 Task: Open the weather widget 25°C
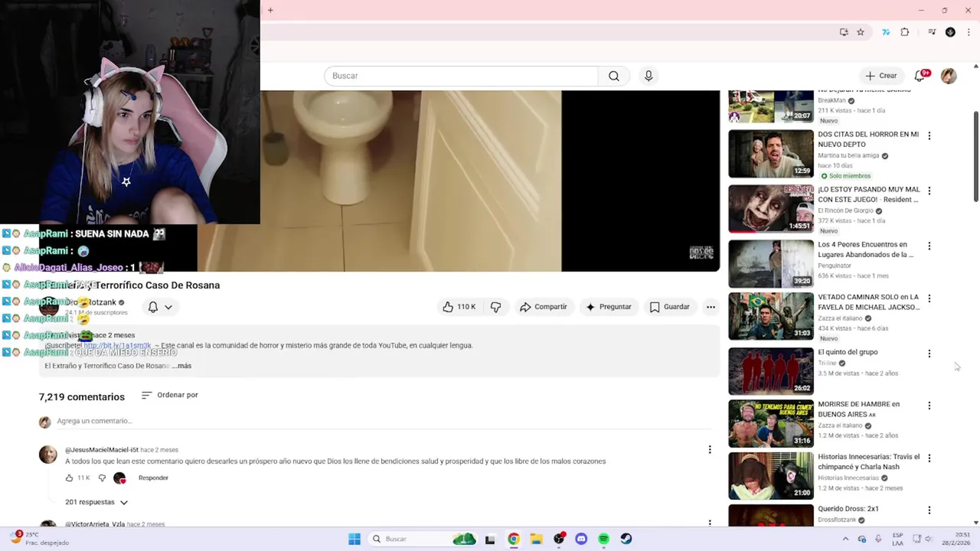click(38, 539)
